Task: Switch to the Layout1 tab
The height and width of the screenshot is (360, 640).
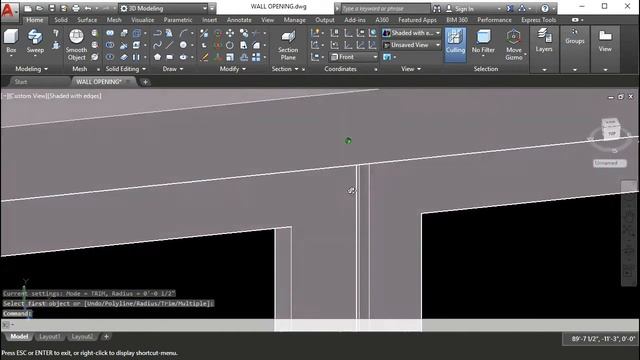Action: click(50, 337)
